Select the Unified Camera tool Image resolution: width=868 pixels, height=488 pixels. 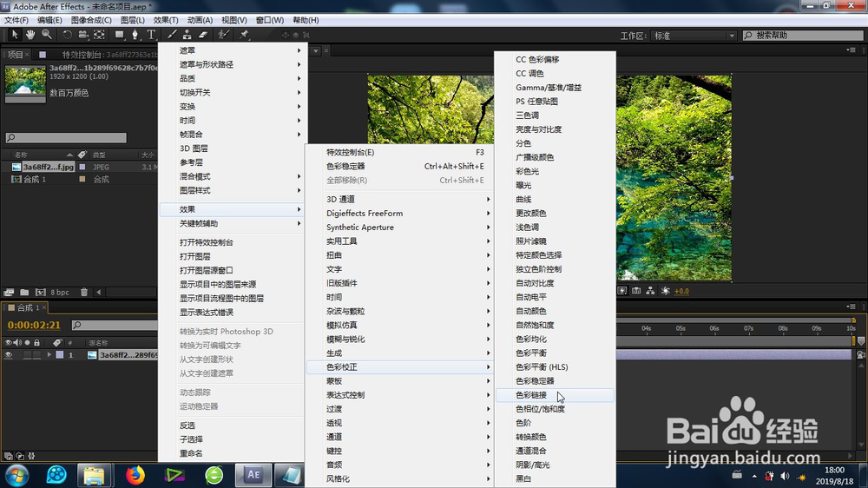tap(83, 35)
